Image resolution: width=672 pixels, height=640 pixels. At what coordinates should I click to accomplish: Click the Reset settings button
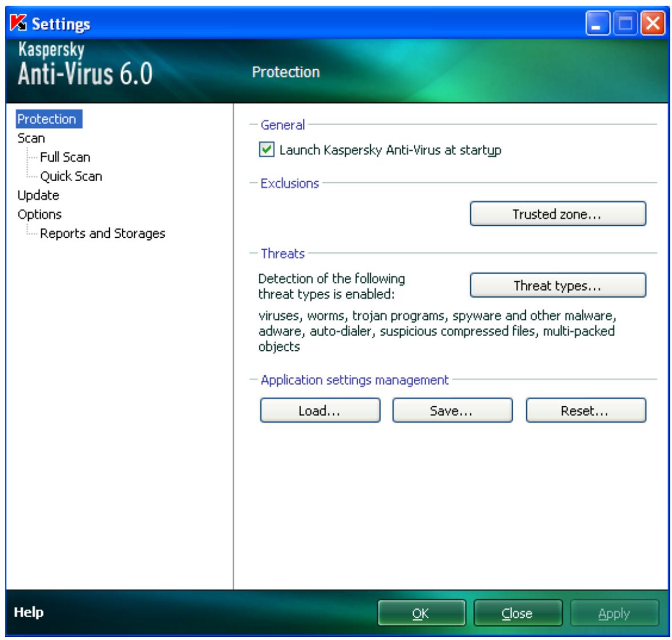point(585,410)
